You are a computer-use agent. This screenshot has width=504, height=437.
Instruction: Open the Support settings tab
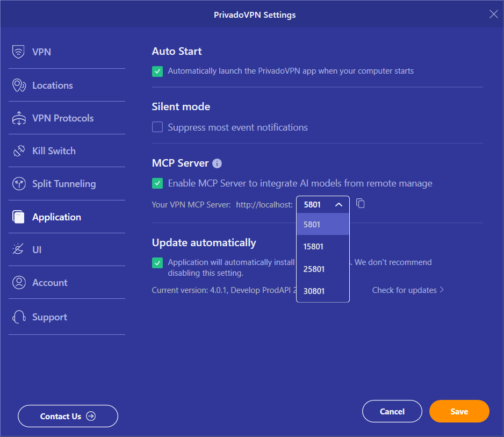[49, 317]
